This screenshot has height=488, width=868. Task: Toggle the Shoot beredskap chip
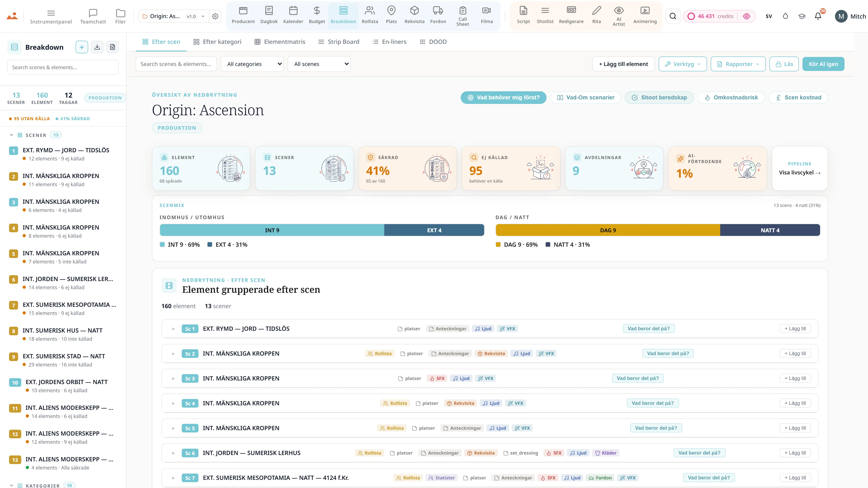(659, 98)
